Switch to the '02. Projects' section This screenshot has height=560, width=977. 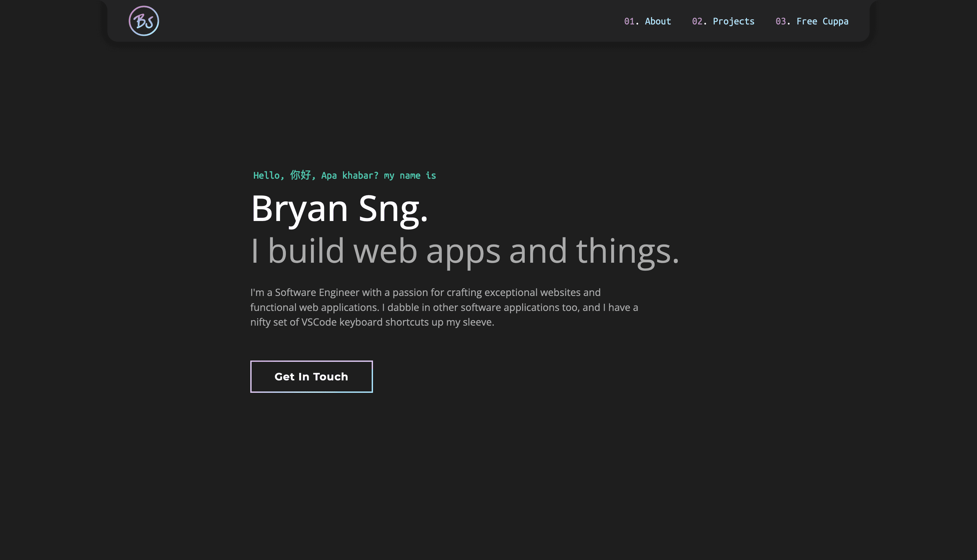click(x=723, y=21)
